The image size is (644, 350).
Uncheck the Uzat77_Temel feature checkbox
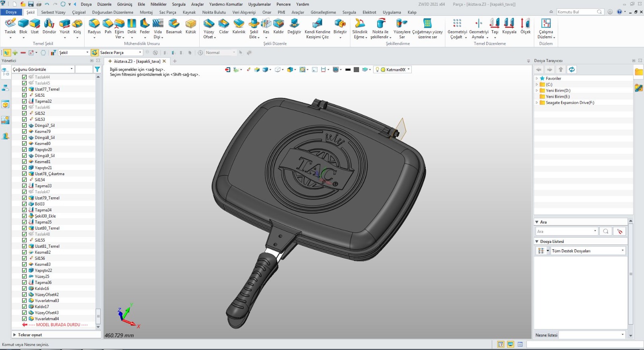point(25,89)
